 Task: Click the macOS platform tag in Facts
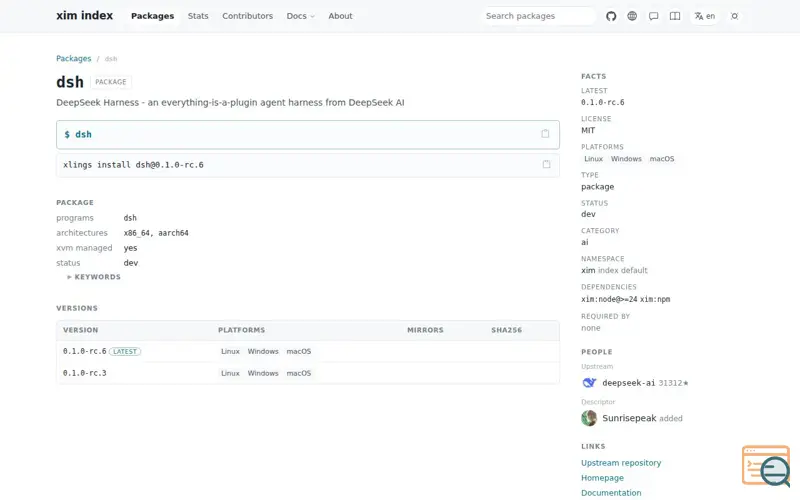pyautogui.click(x=662, y=159)
